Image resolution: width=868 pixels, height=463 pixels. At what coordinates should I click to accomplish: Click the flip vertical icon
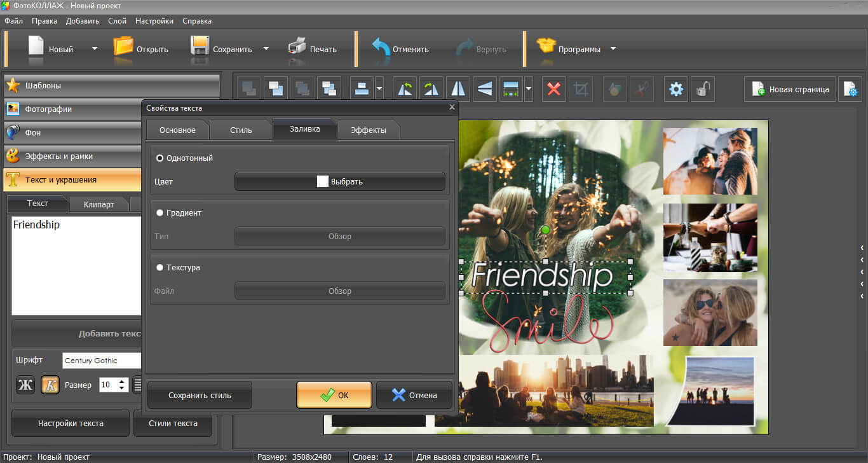[x=485, y=89]
